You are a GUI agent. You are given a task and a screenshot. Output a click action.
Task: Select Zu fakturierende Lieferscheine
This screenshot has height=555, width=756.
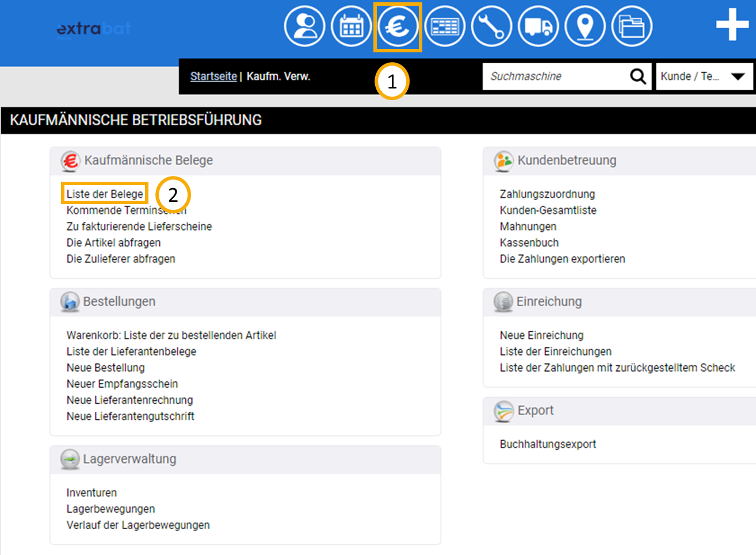pos(139,227)
